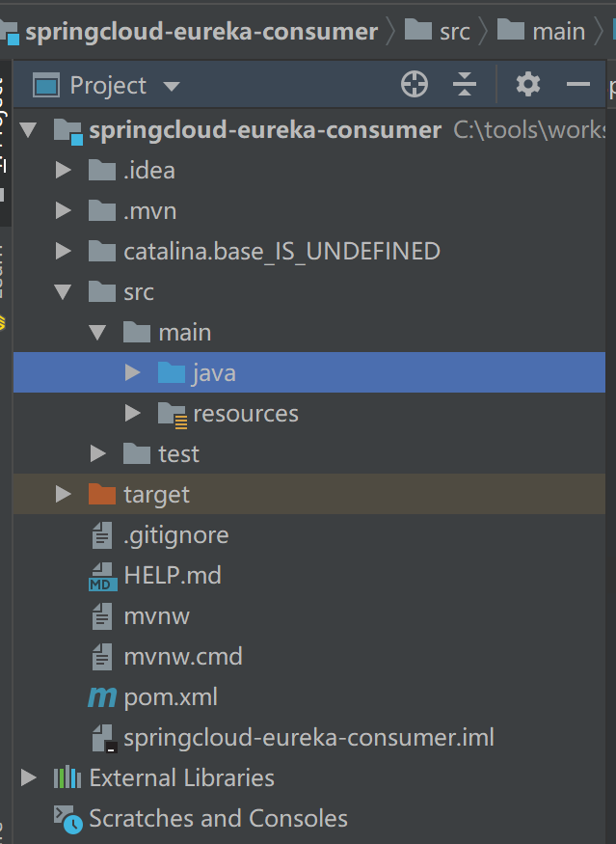Expand the java source folder arrow
This screenshot has width=616, height=844.
pos(132,372)
